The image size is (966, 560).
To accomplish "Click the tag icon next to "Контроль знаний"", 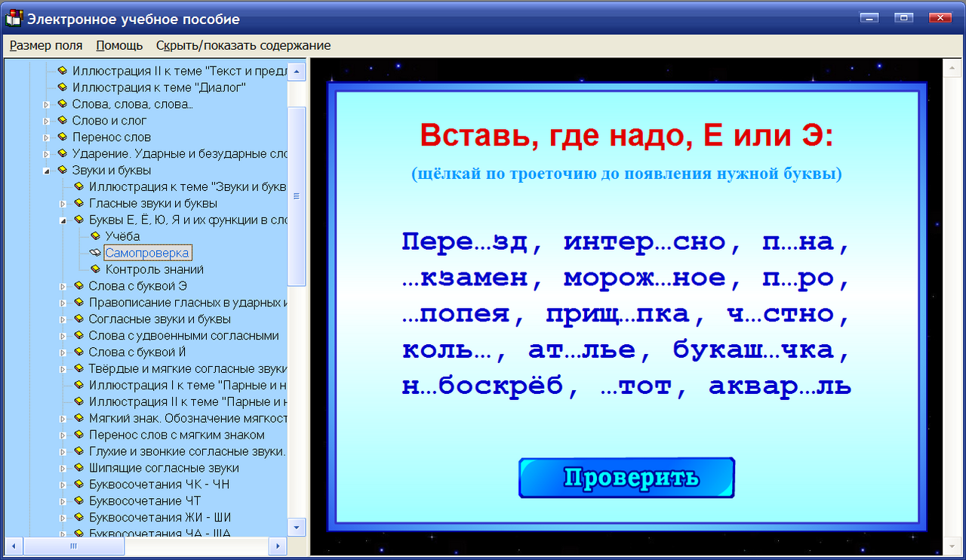I will click(x=96, y=269).
